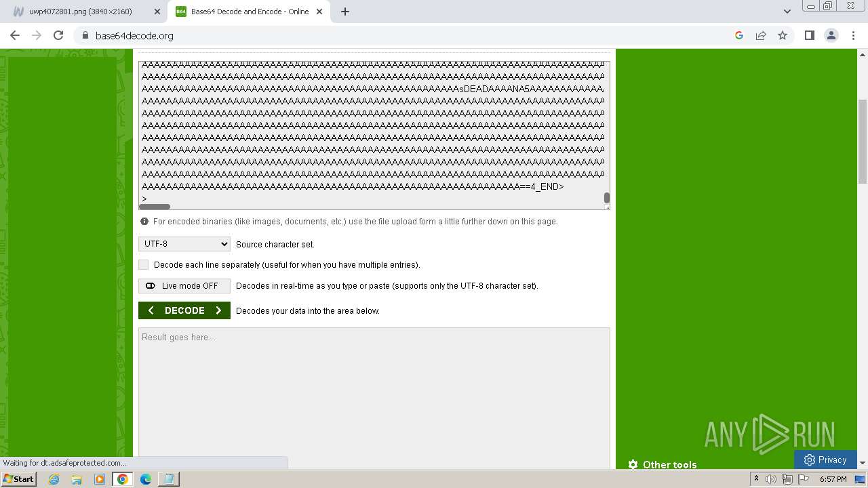Click the volume speaker tray icon
This screenshot has height=488, width=868.
tap(771, 479)
